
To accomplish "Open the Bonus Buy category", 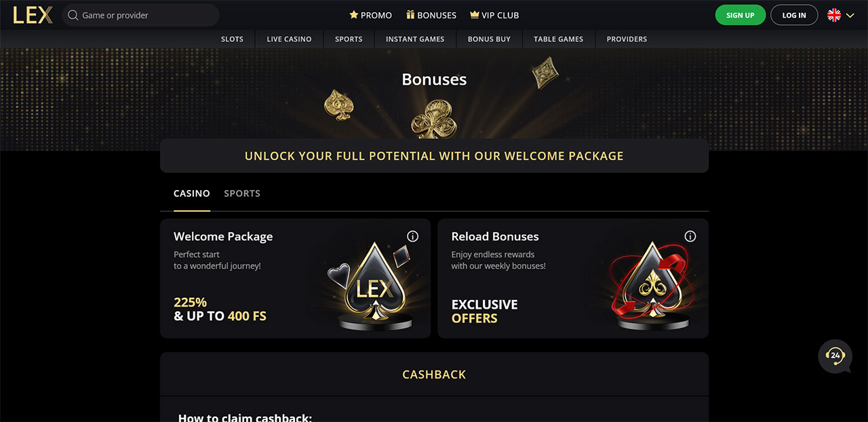I will coord(489,39).
